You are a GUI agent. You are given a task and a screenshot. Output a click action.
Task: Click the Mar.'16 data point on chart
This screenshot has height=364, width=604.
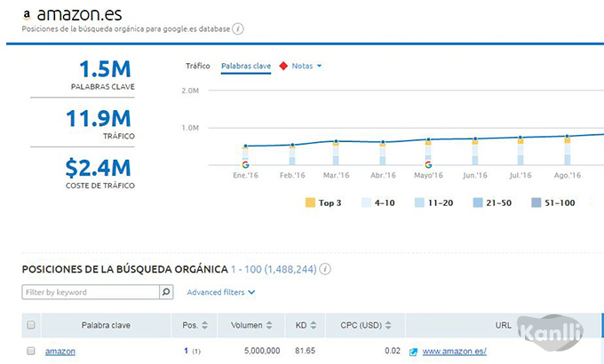pos(337,141)
